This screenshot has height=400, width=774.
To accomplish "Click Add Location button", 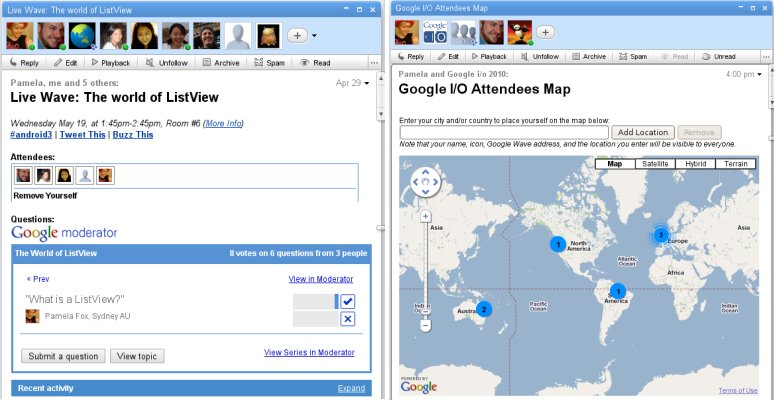I will click(643, 132).
